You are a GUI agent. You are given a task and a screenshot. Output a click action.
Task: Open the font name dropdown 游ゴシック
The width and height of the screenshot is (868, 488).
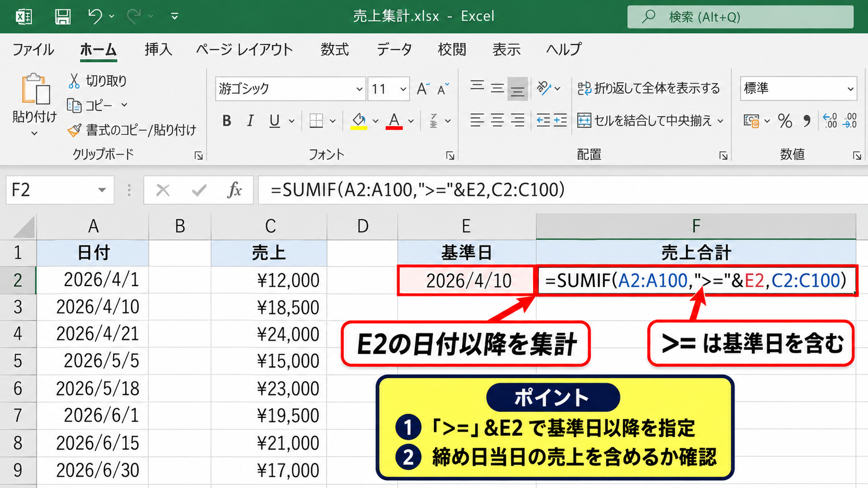[359, 89]
